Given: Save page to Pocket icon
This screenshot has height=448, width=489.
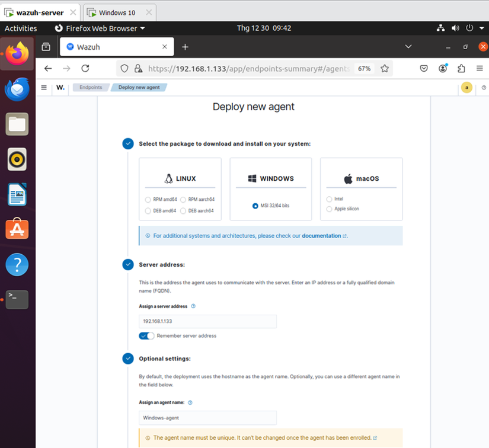Looking at the screenshot, I should 424,69.
